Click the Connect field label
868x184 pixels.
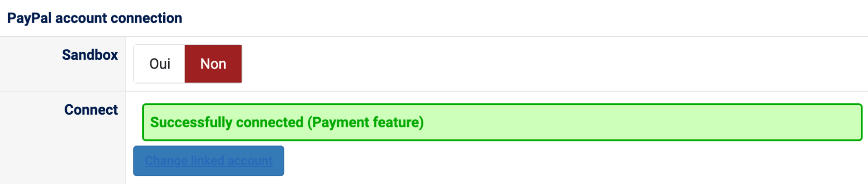91,110
